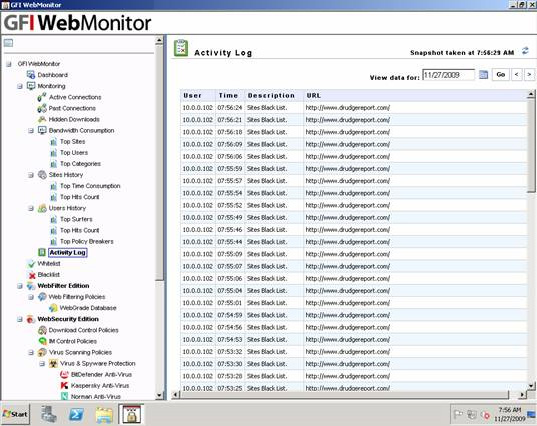537x426 pixels.
Task: Open the calendar date picker icon
Action: click(x=483, y=74)
